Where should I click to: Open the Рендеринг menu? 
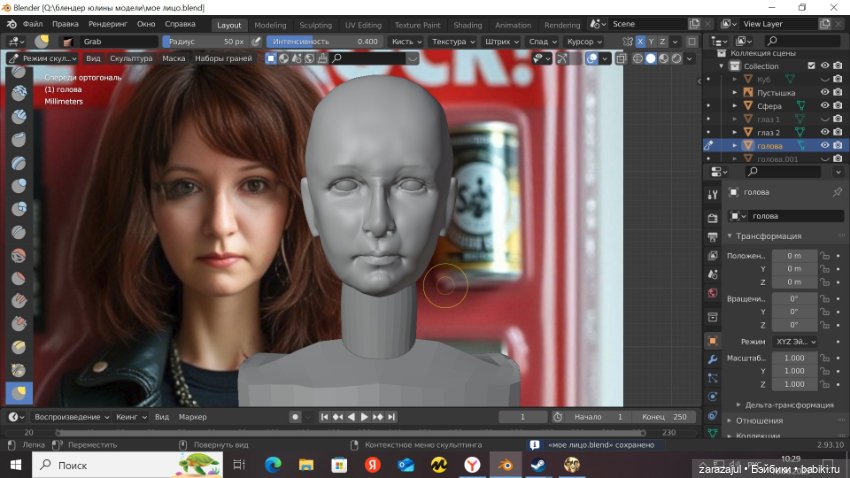click(107, 24)
